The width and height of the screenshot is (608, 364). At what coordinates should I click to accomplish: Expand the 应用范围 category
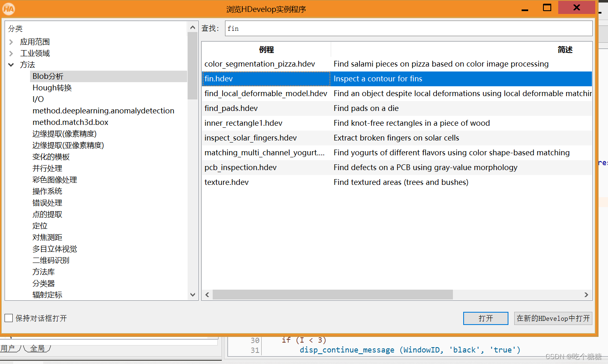pyautogui.click(x=11, y=42)
